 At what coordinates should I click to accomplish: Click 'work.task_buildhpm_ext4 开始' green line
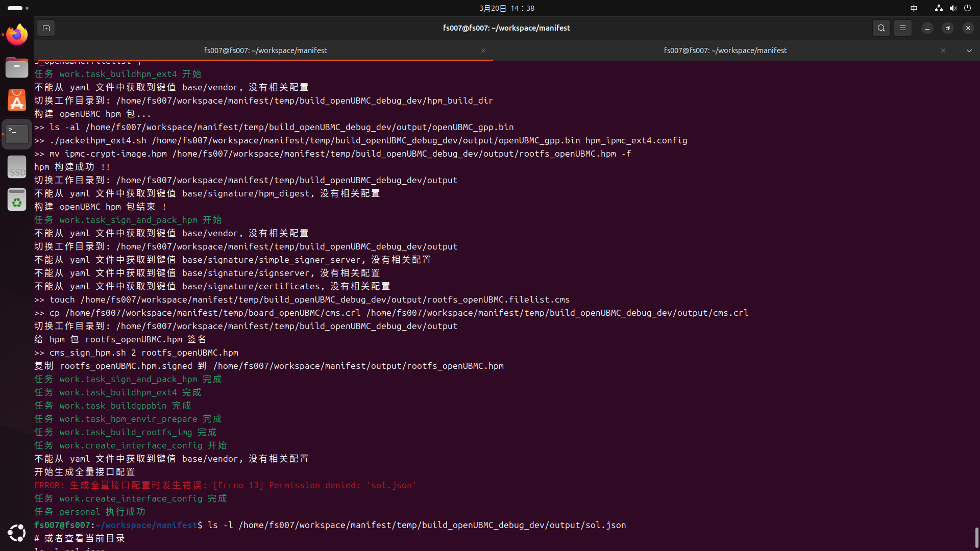pyautogui.click(x=117, y=74)
